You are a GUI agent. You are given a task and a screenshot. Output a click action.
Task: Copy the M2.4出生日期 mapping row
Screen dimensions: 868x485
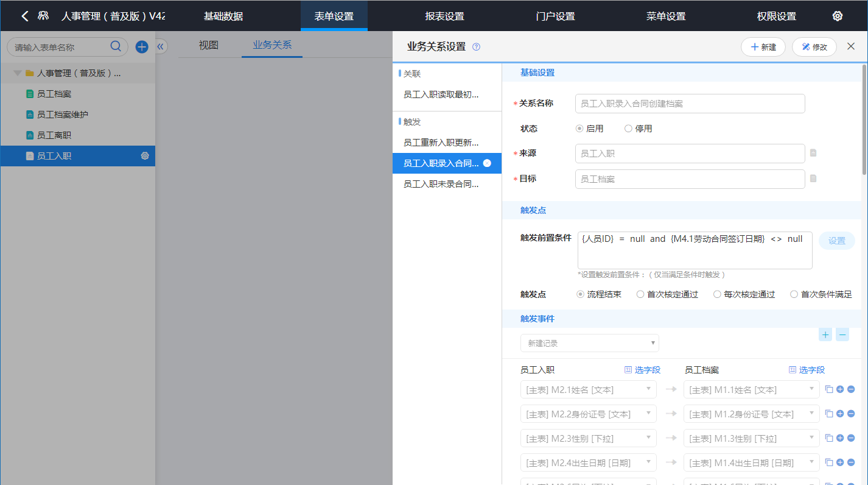click(x=828, y=462)
